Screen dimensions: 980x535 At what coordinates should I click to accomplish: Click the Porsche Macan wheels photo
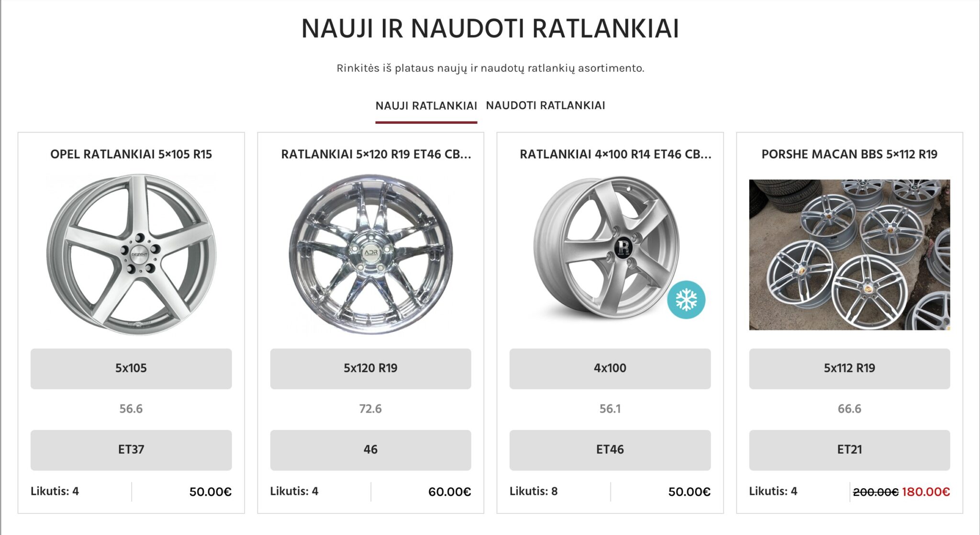click(849, 254)
